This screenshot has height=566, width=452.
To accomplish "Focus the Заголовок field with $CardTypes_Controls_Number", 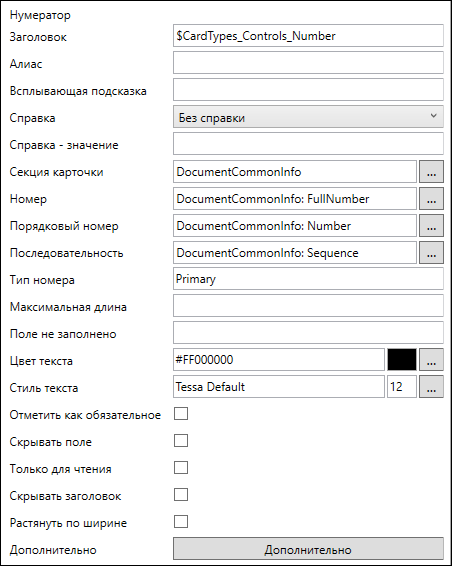I will [x=308, y=36].
